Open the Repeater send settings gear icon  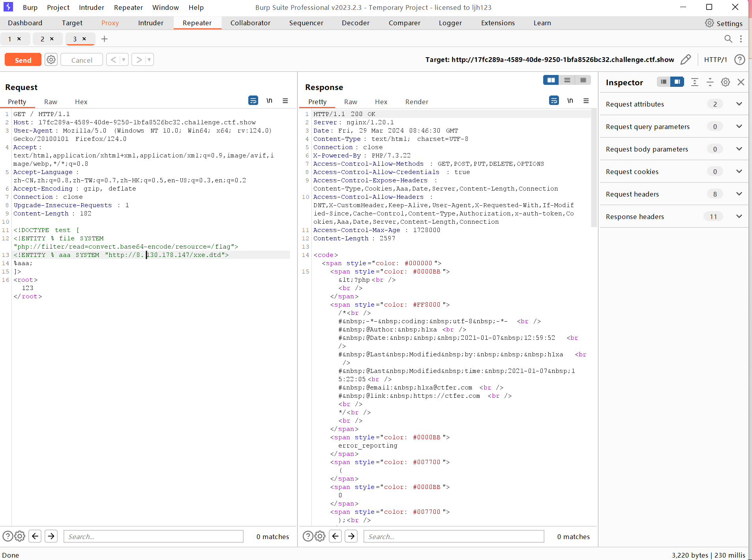[51, 60]
